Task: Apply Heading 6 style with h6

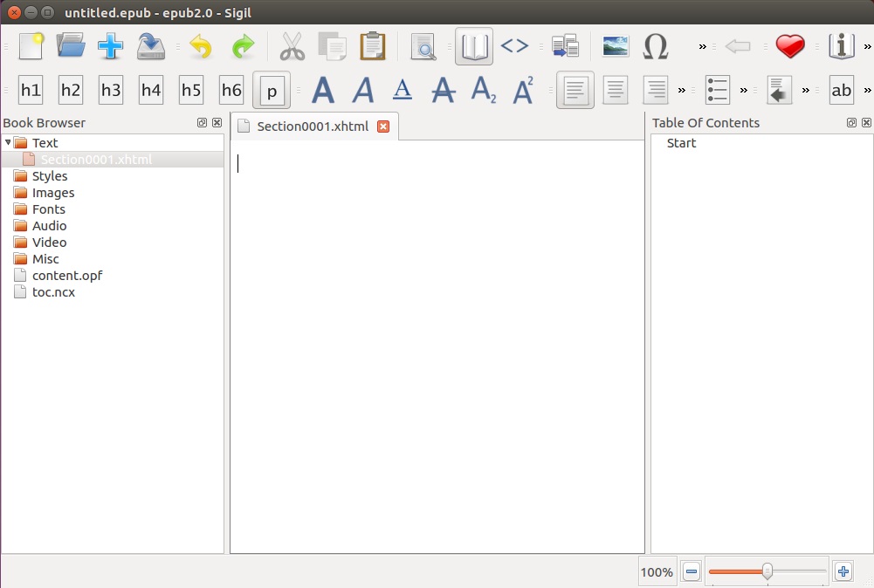Action: click(x=231, y=90)
